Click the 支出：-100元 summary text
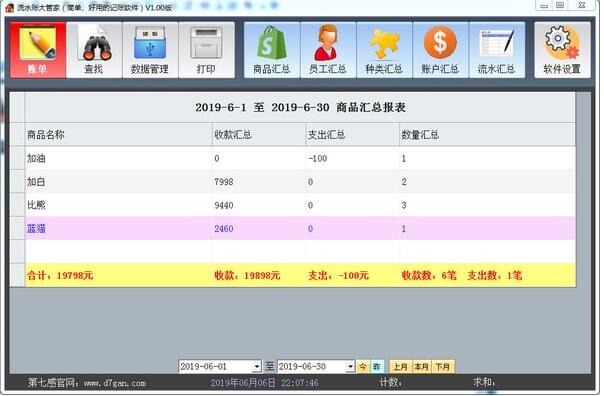Viewport: 604px width, 396px height. (x=338, y=275)
